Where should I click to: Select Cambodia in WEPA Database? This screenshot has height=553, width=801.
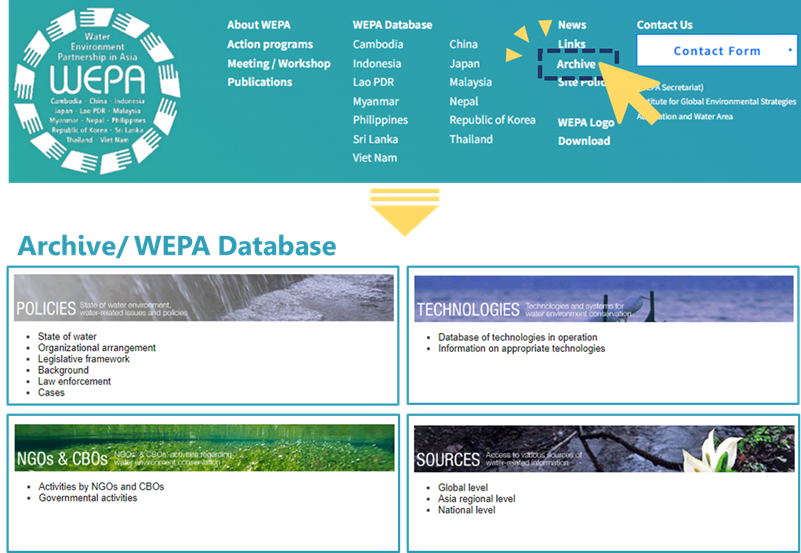378,44
